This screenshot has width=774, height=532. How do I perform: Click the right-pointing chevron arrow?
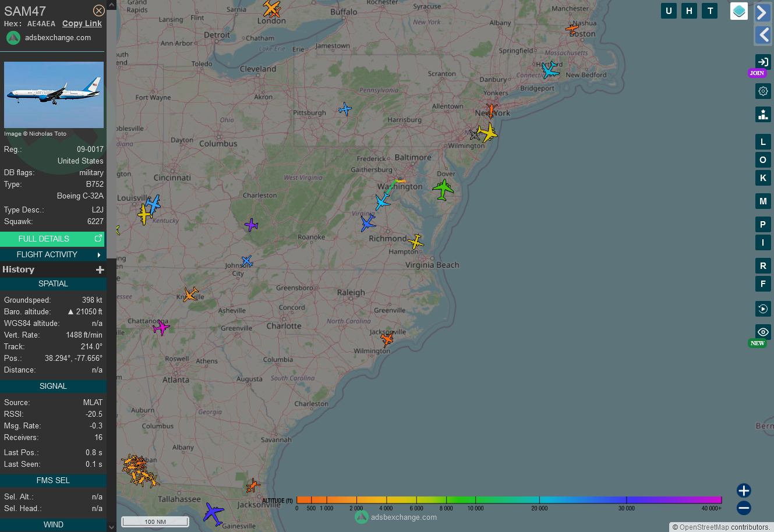coord(763,12)
